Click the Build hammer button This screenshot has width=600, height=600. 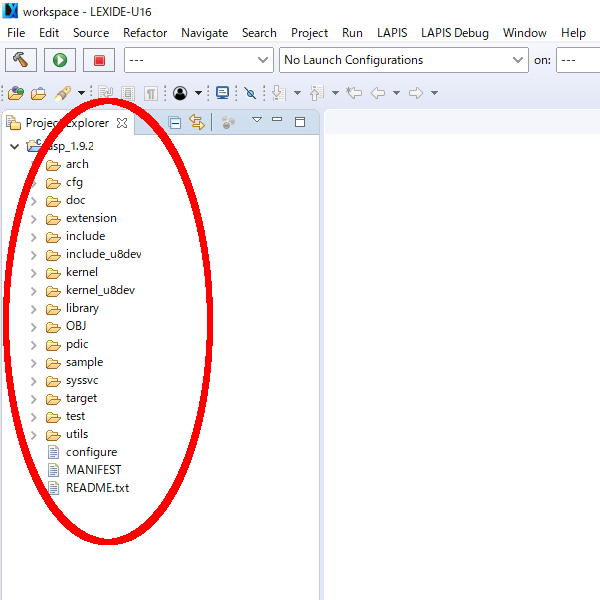tap(21, 60)
